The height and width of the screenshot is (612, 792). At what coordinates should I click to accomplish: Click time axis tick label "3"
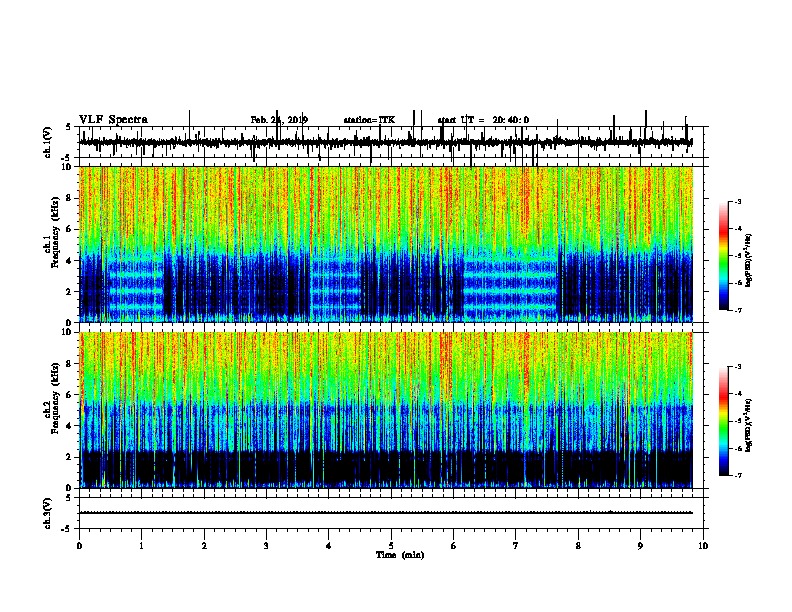click(266, 545)
